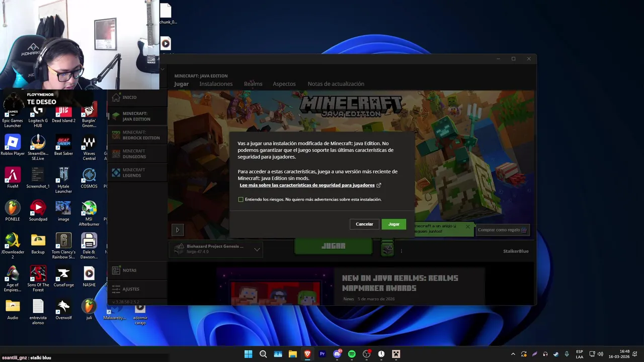Select the Backup folder on desktop
The width and height of the screenshot is (644, 362).
click(x=38, y=243)
